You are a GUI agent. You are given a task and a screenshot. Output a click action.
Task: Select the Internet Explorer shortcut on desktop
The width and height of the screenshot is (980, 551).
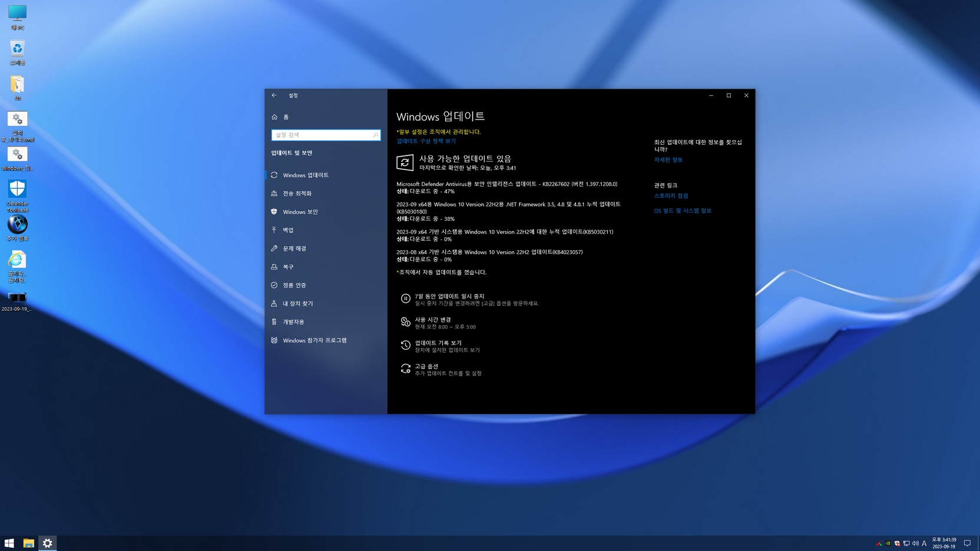click(17, 266)
